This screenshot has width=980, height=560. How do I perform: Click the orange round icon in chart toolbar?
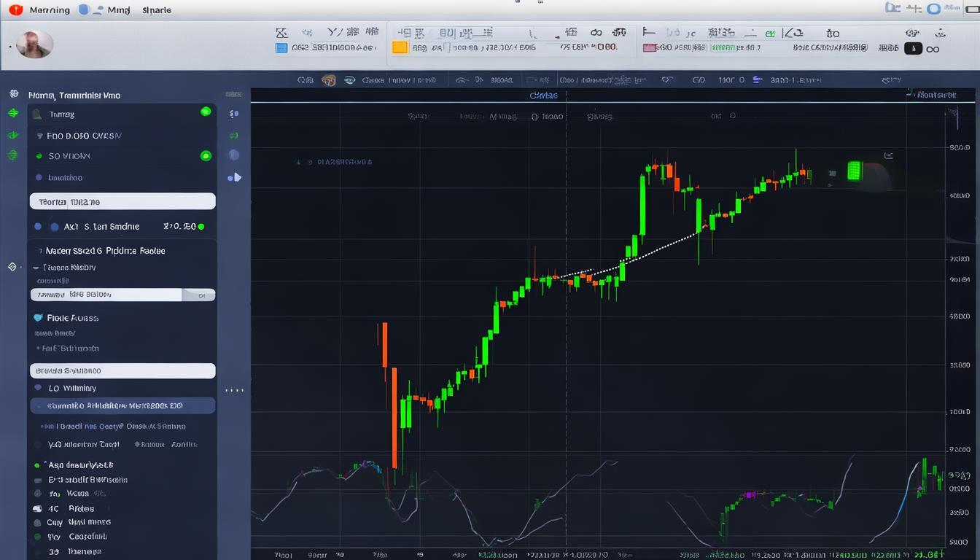329,80
